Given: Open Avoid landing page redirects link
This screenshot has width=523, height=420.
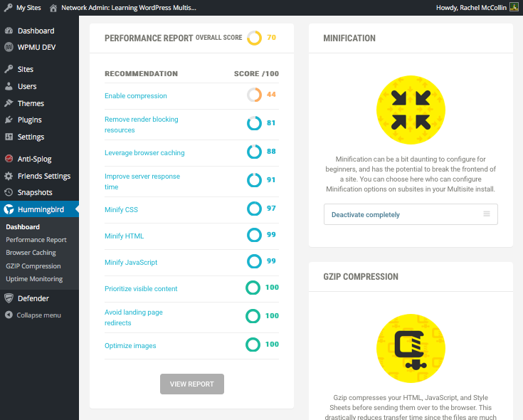Looking at the screenshot, I should 134,317.
